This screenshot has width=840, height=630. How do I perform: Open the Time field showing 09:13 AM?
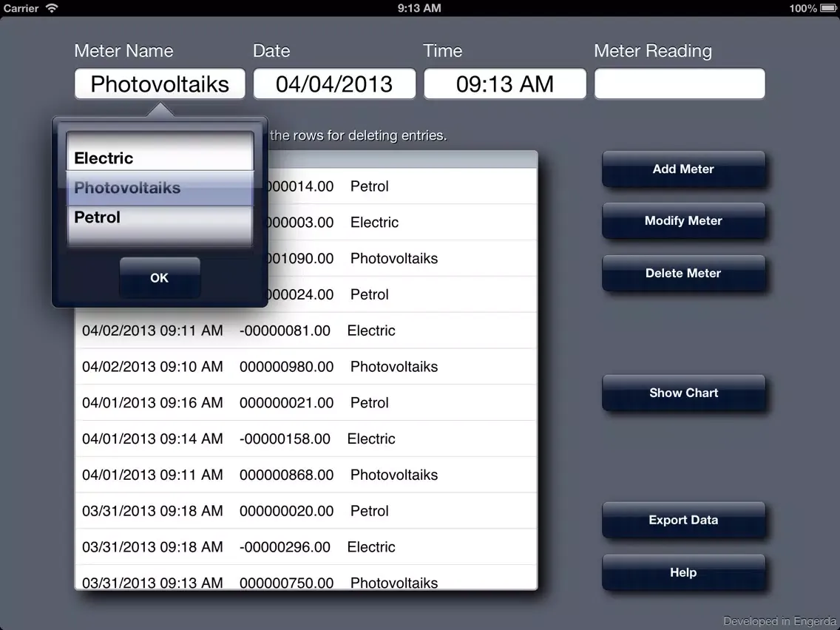504,84
